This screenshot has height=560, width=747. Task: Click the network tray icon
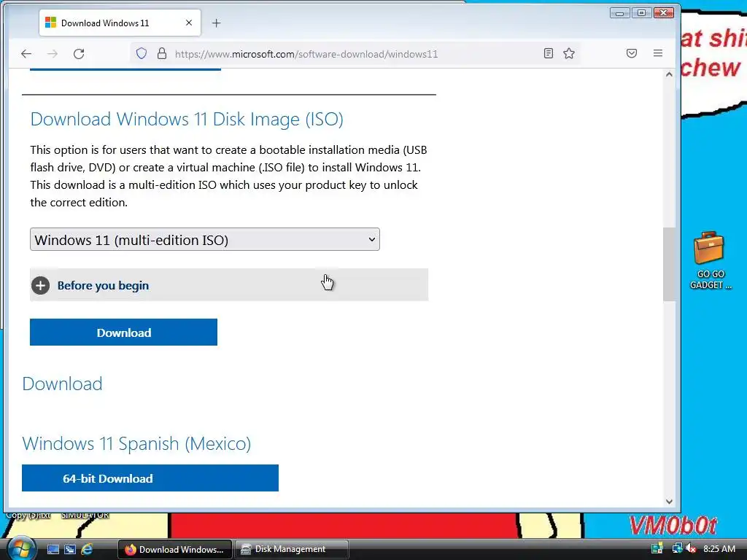(677, 548)
